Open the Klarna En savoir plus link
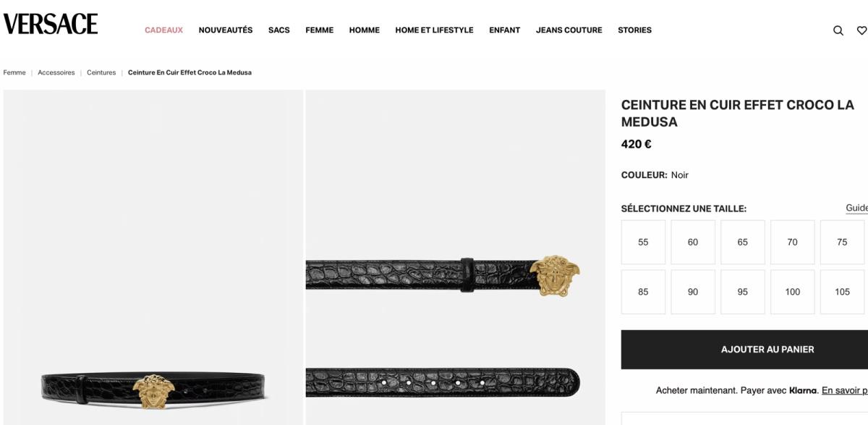Viewport: 868px width, 425px height. point(845,390)
